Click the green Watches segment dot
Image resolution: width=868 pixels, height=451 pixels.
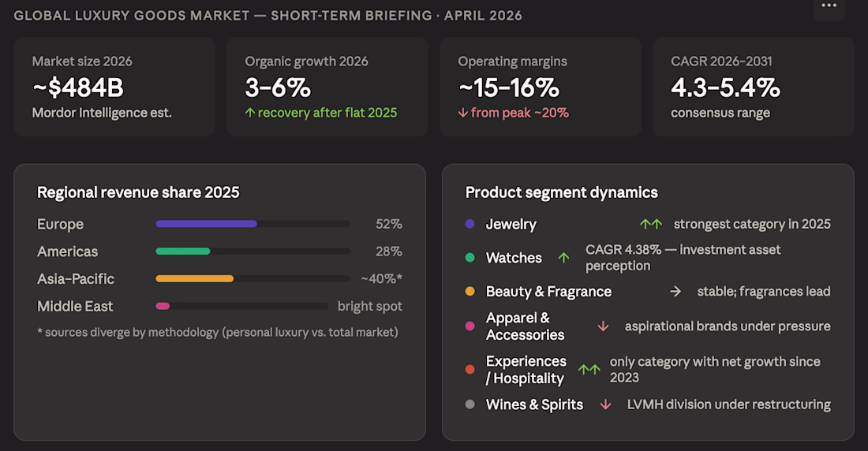(470, 258)
